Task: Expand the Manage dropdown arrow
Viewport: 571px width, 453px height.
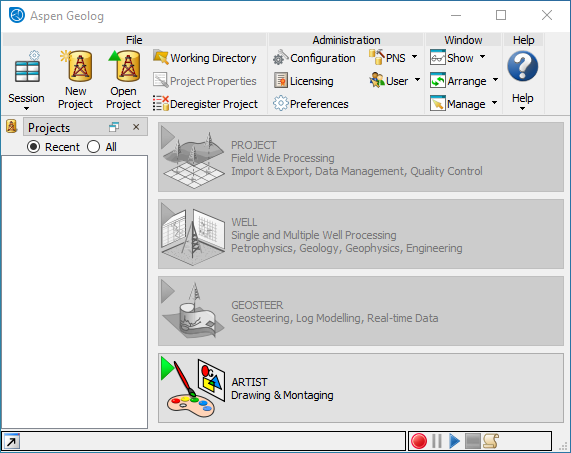Action: (x=495, y=103)
